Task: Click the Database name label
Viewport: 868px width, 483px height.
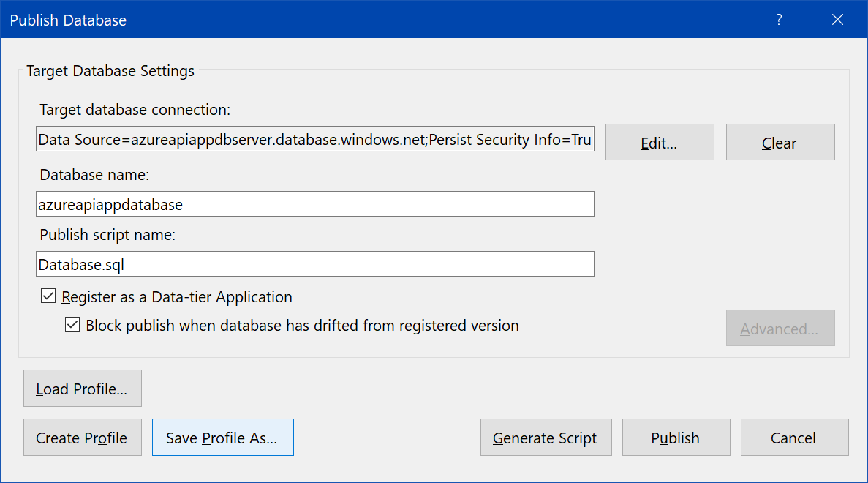Action: pos(94,175)
